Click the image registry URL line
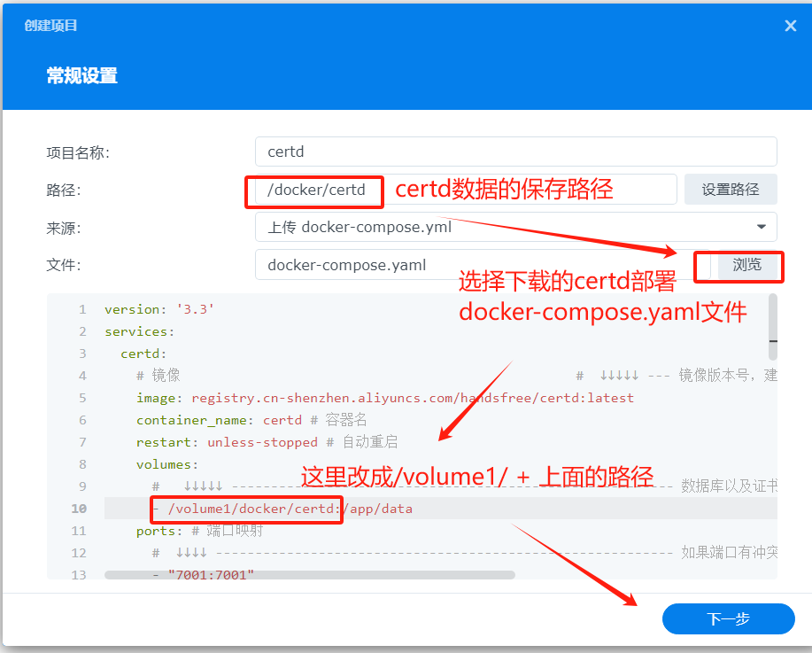 [x=385, y=398]
